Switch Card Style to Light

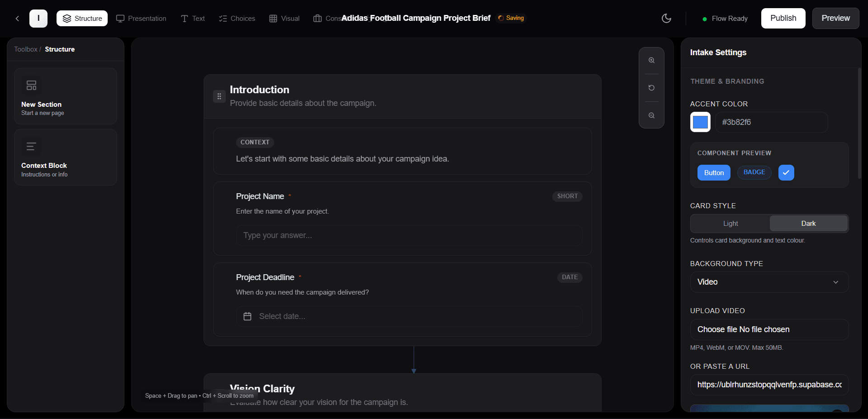tap(730, 223)
